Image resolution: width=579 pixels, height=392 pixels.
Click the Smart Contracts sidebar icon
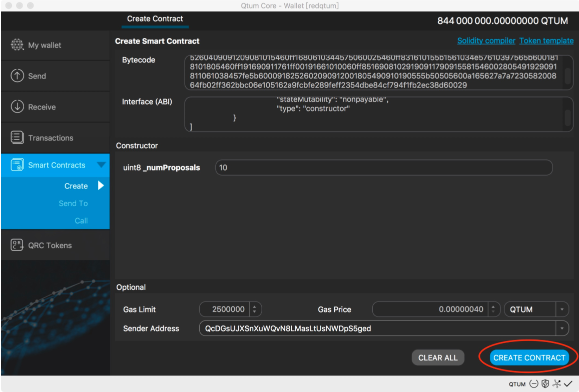pos(17,165)
